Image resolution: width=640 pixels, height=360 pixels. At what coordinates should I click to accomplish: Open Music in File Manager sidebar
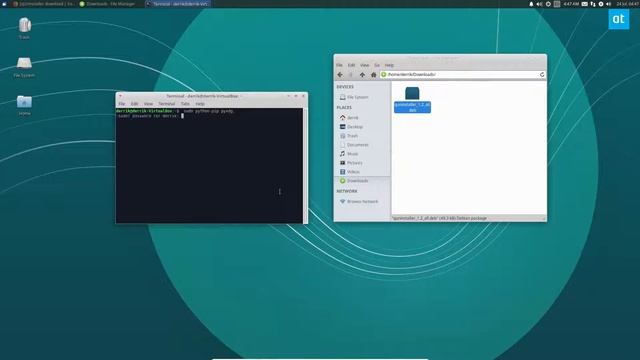pos(362,154)
